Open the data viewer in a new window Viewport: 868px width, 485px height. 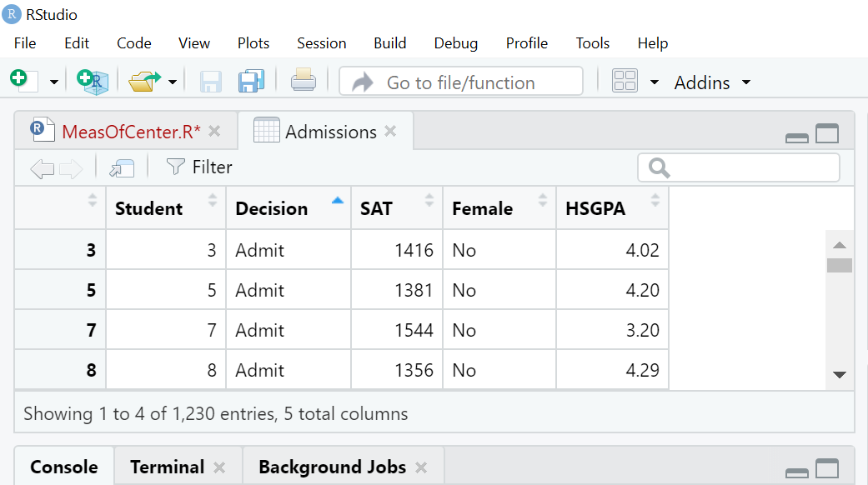coord(121,167)
